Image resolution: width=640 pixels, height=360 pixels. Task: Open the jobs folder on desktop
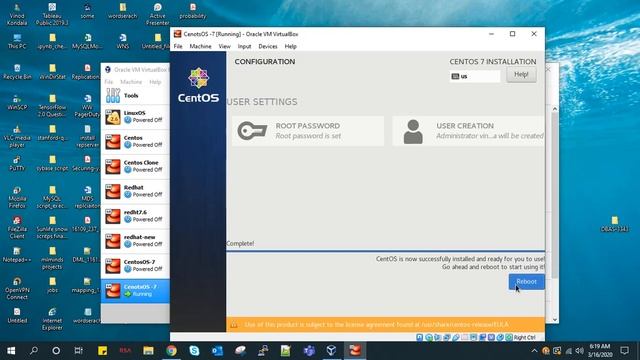coord(52,285)
